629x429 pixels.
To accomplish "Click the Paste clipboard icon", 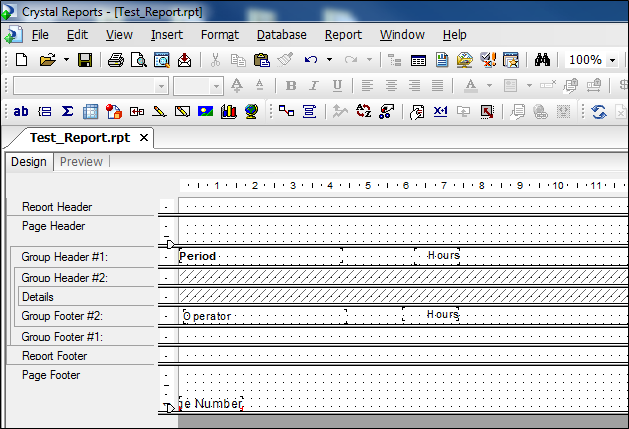I will pyautogui.click(x=262, y=60).
